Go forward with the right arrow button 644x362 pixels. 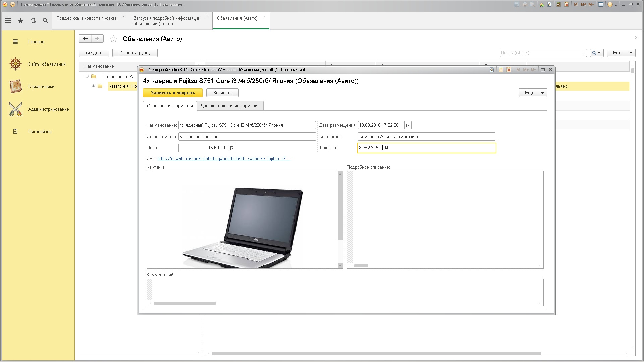(x=97, y=39)
